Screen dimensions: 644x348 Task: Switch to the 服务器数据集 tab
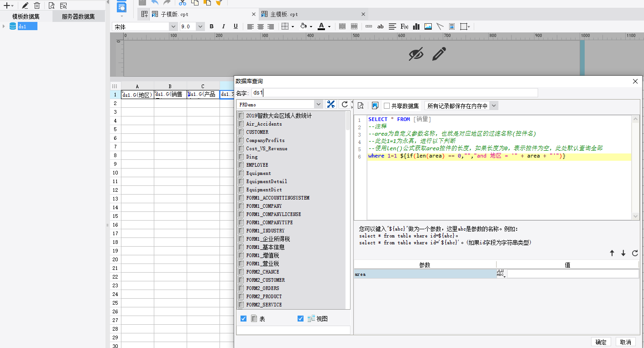click(79, 16)
